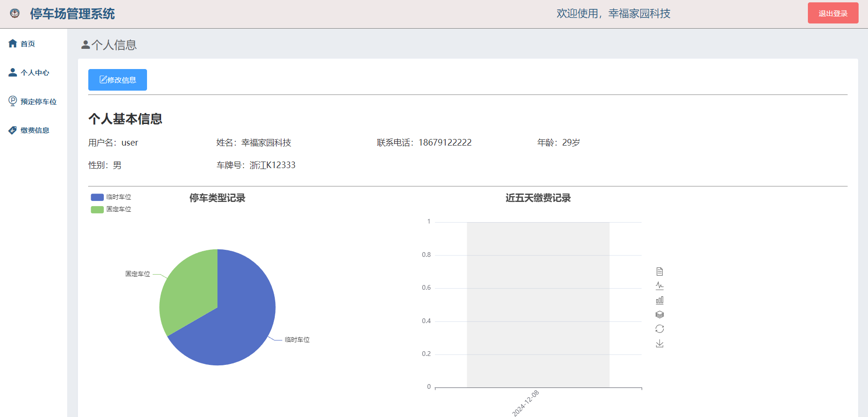Open 首页 in the sidebar
This screenshot has height=417, width=868.
click(28, 44)
